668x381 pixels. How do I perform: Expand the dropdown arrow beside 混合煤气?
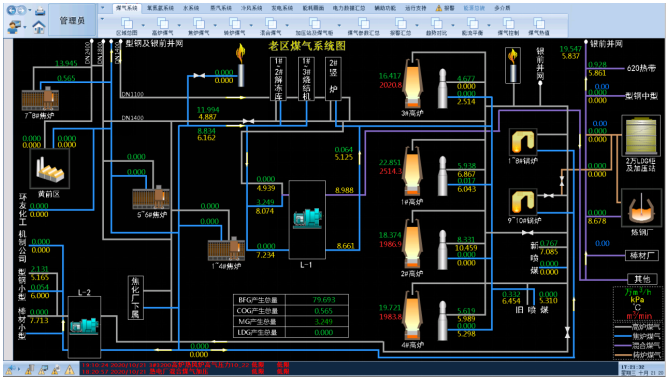click(x=287, y=25)
